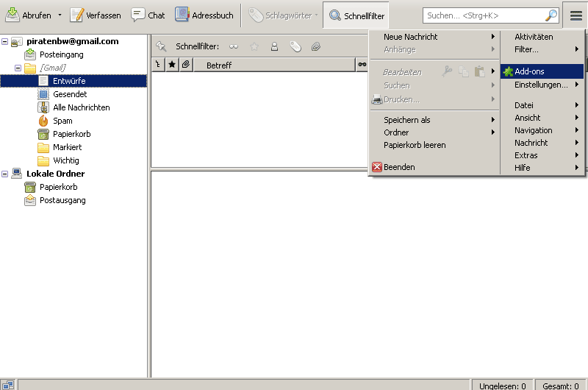This screenshot has height=390, width=588.
Task: Toggle the unread glasses quick filter
Action: point(234,46)
